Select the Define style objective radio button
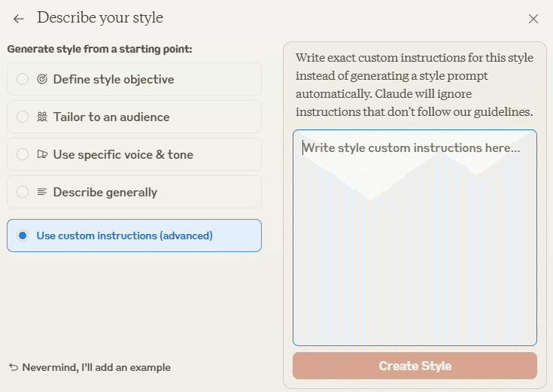The height and width of the screenshot is (392, 553). (23, 79)
